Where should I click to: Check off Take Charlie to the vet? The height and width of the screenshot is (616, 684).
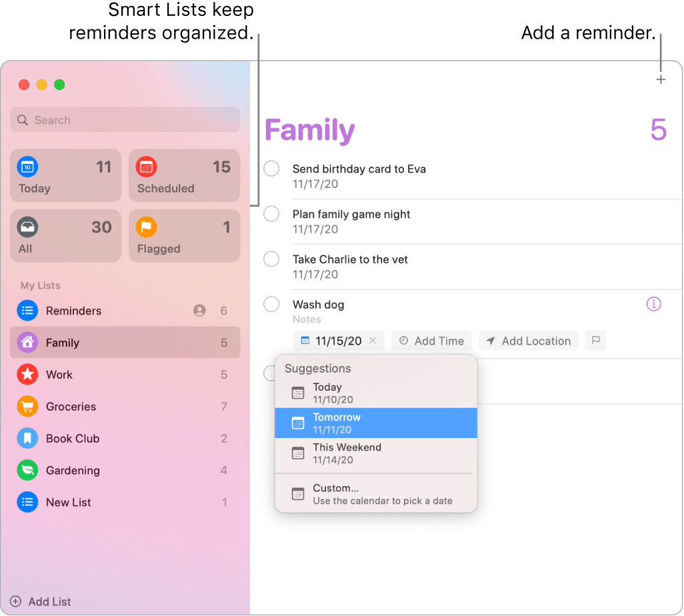click(x=271, y=259)
